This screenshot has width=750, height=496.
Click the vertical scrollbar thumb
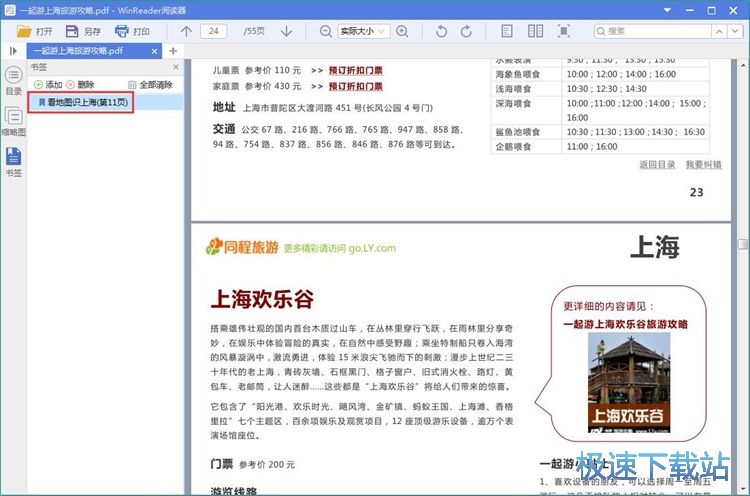743,244
